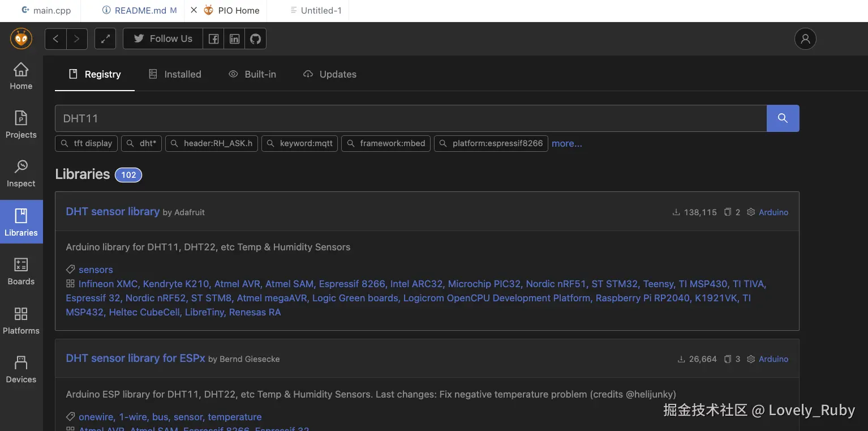The image size is (868, 431).
Task: Click the blue search magnifier button
Action: (783, 118)
